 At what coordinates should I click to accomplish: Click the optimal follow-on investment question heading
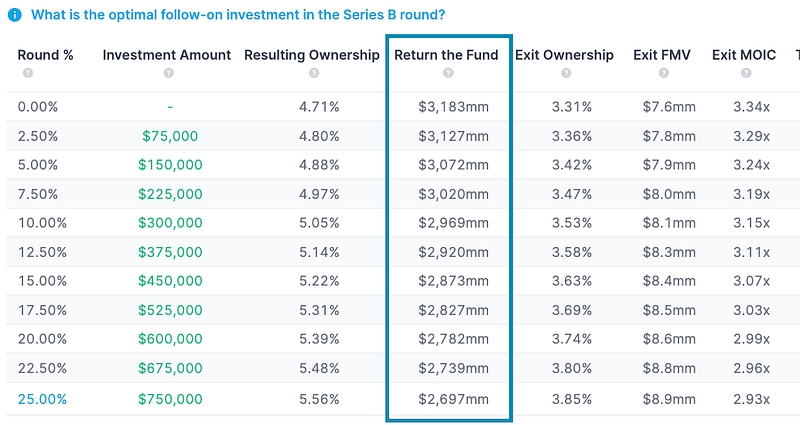pos(238,16)
